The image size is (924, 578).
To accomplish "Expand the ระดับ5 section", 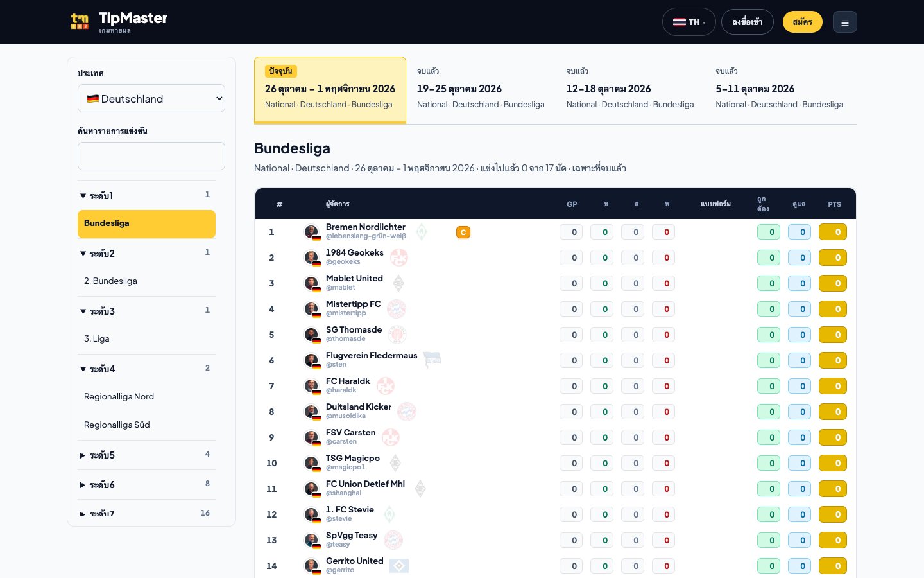I will click(x=146, y=455).
